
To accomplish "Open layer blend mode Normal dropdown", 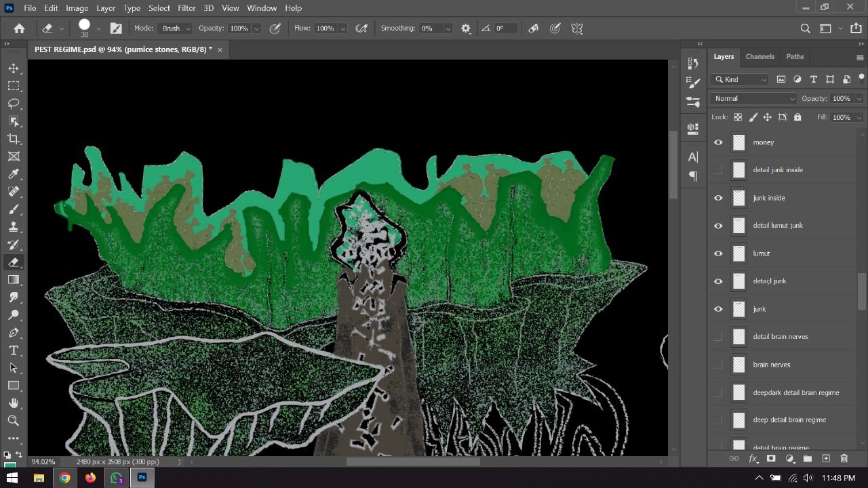I will point(754,98).
